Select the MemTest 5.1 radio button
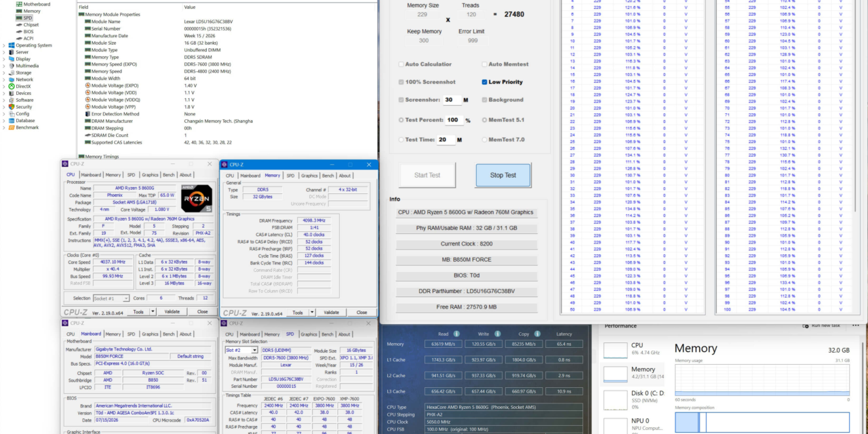Viewport: 868px width, 434px height. (485, 120)
